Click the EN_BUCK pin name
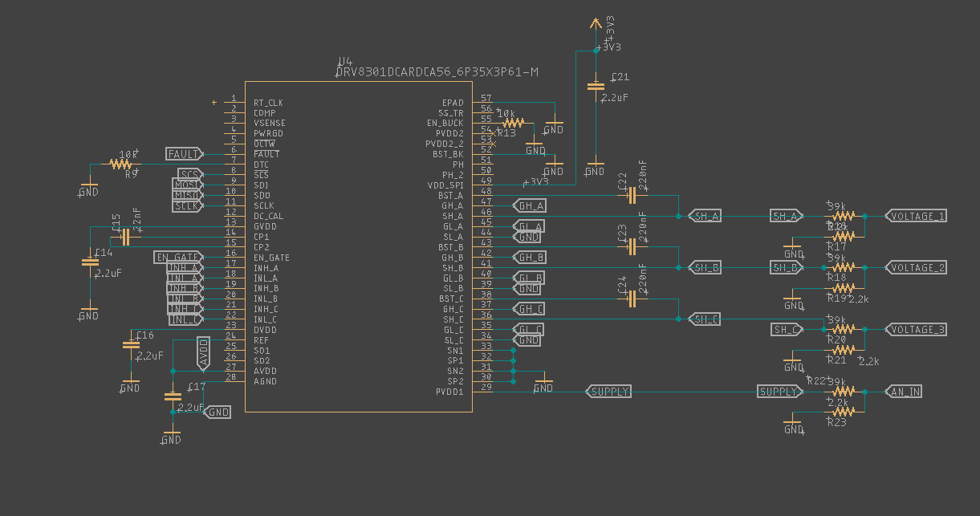The width and height of the screenshot is (980, 516). point(445,124)
